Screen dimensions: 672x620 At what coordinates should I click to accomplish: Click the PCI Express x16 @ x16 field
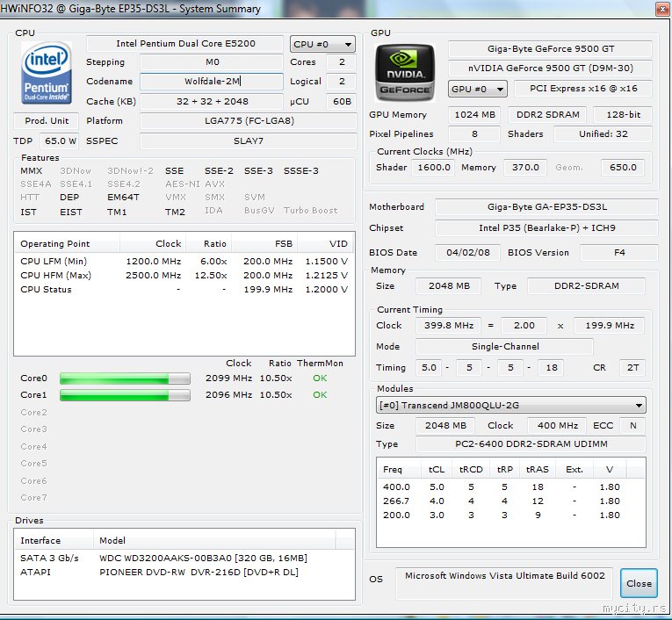pyautogui.click(x=583, y=89)
